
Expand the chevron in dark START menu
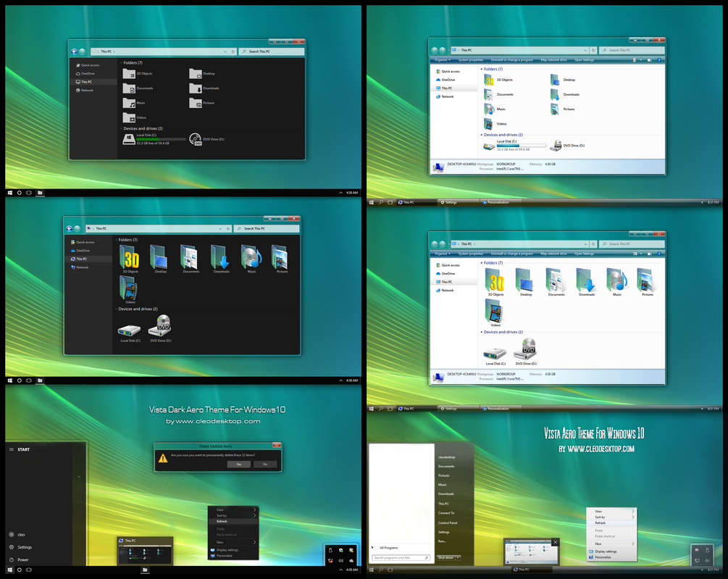tap(79, 477)
